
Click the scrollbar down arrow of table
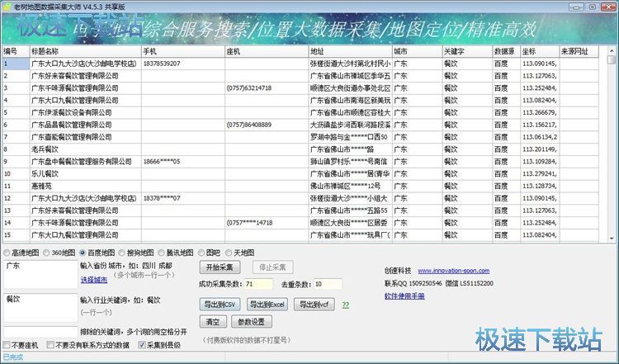[612, 238]
